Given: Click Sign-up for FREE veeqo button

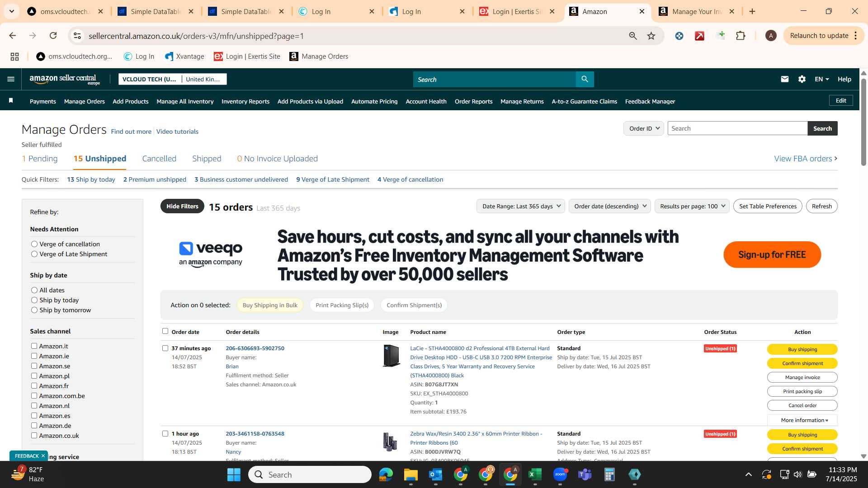Looking at the screenshot, I should point(772,254).
